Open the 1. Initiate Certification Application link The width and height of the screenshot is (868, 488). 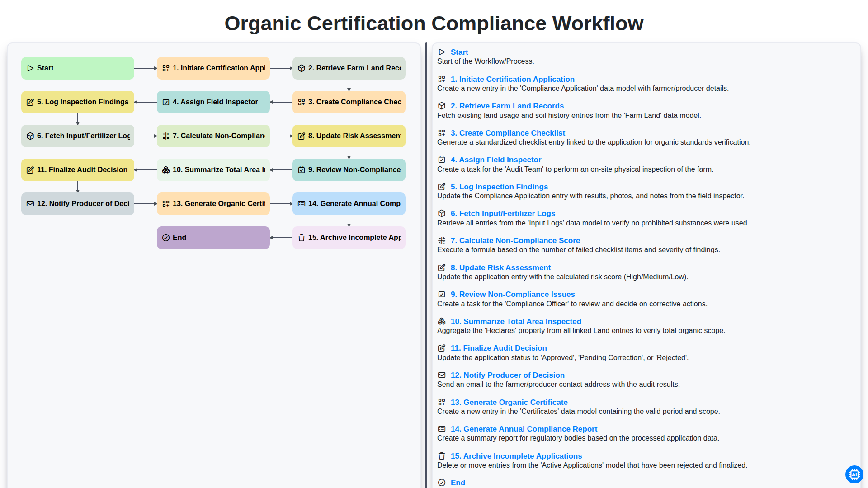512,79
